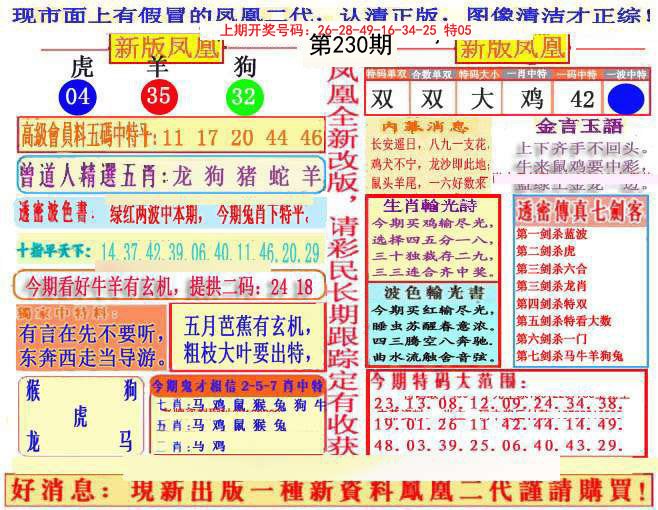This screenshot has width=658, height=510.
Task: Click the text '绿红两波中本期'
Action: click(157, 215)
